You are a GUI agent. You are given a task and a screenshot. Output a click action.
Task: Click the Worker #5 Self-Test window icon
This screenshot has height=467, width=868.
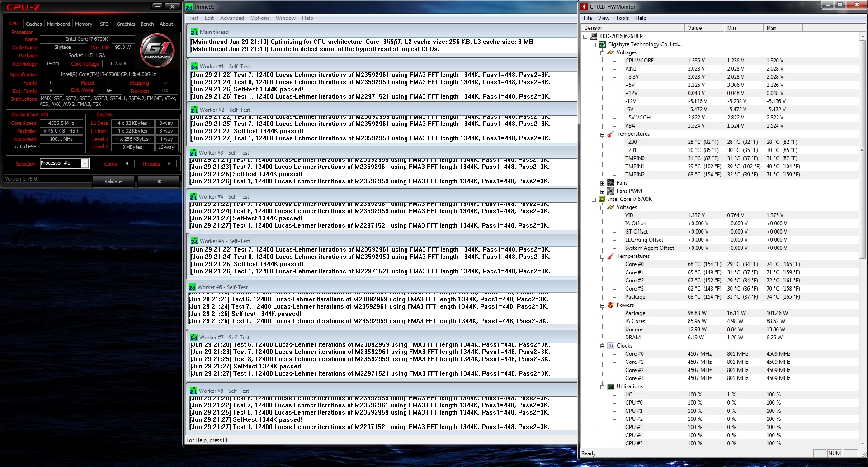tap(194, 241)
